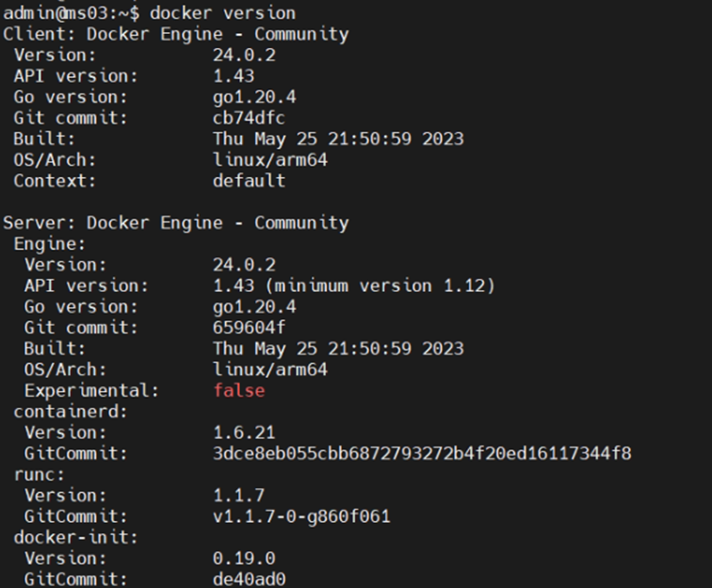Click the server Git commit 659604f
The height and width of the screenshot is (588, 712).
click(x=249, y=328)
